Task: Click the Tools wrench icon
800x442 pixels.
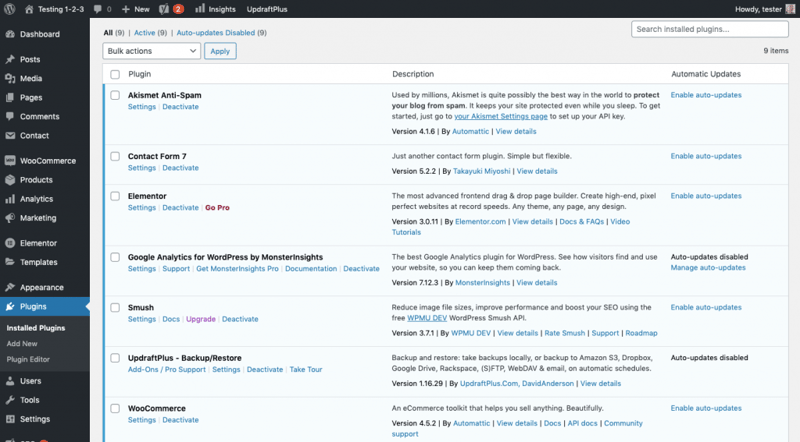Action: pos(10,400)
